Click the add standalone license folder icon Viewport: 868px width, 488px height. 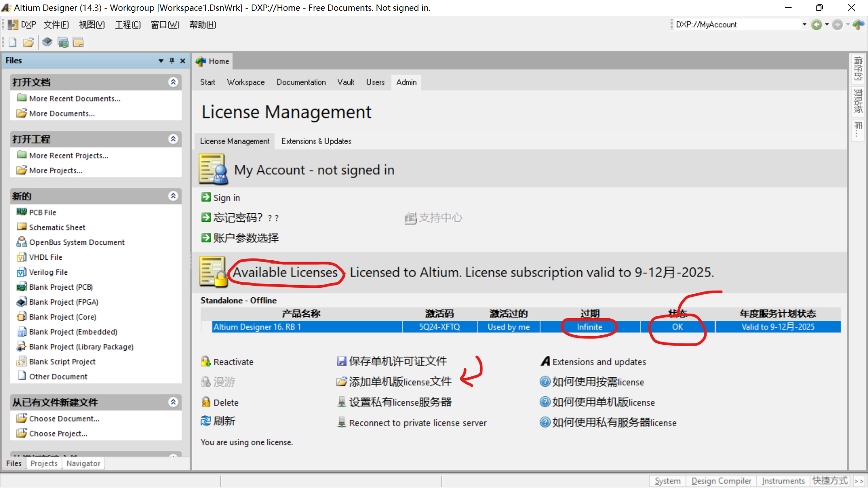[x=342, y=382]
